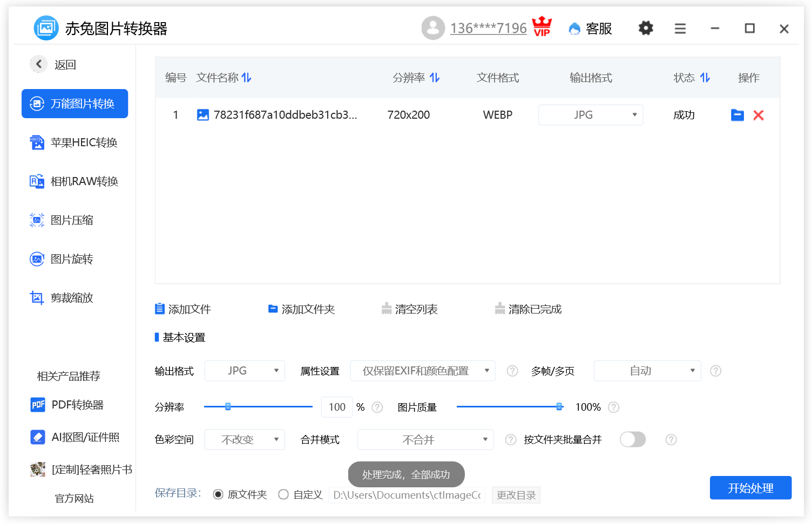Open the 输出格式 dropdown in 基本设置
The height and width of the screenshot is (524, 812).
pyautogui.click(x=245, y=371)
